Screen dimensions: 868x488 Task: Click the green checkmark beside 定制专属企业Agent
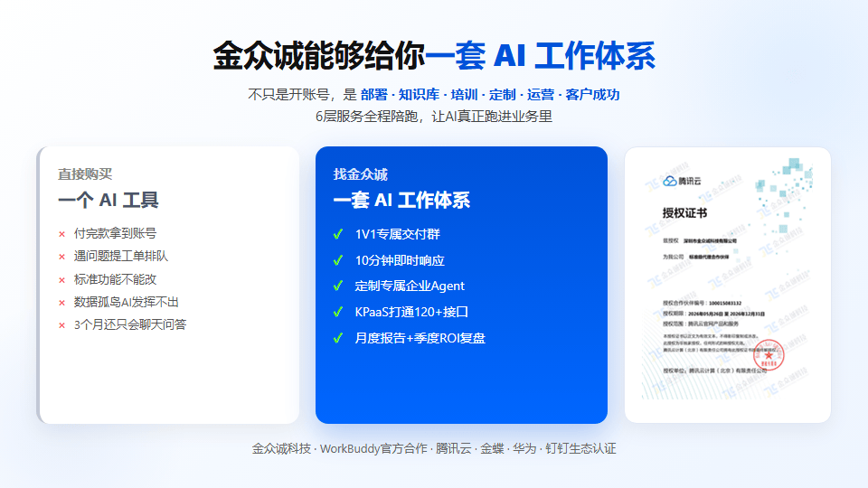click(x=338, y=286)
